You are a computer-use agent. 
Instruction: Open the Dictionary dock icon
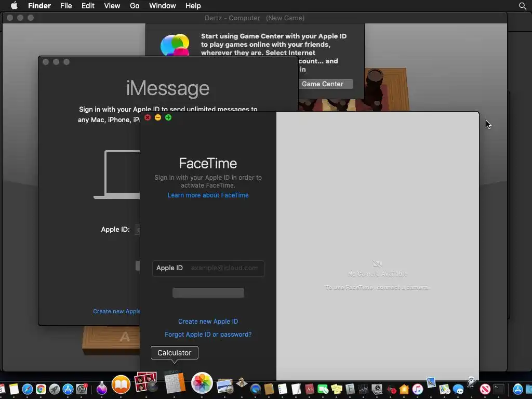tap(310, 389)
